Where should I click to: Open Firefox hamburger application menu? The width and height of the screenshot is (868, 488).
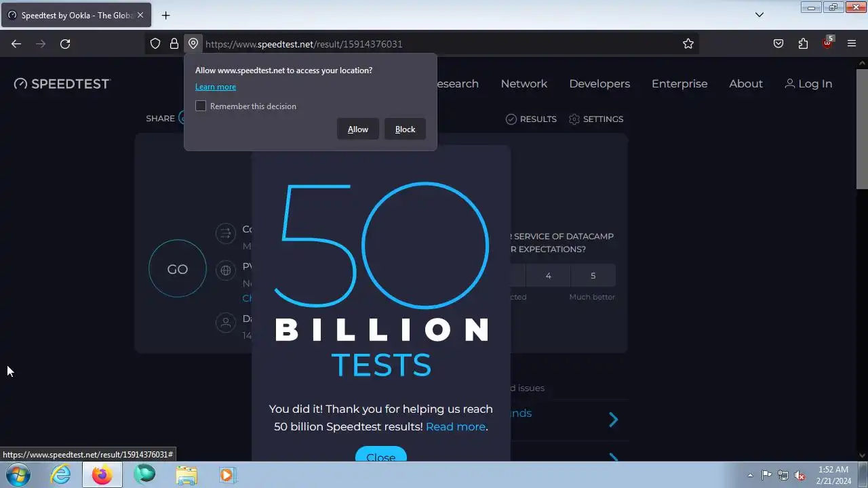pos(852,43)
